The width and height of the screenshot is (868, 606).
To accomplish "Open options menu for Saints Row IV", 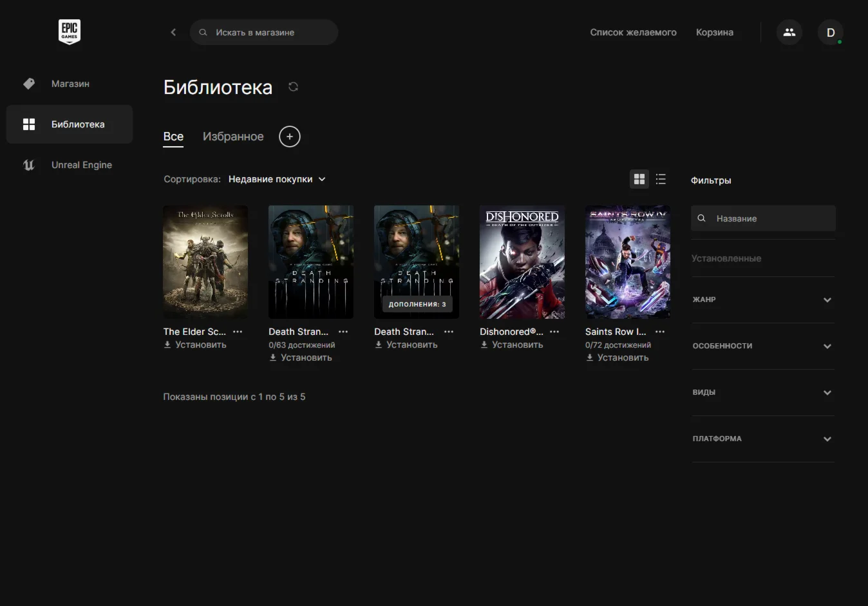I will point(660,332).
